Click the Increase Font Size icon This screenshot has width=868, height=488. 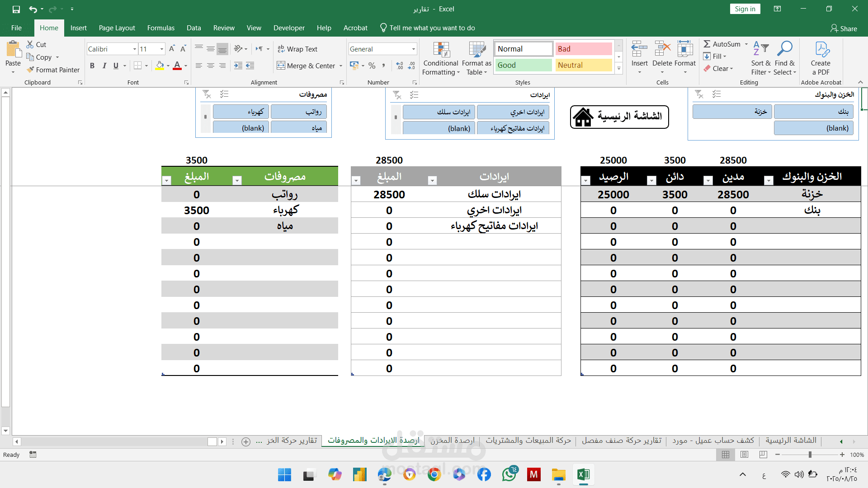click(x=172, y=49)
